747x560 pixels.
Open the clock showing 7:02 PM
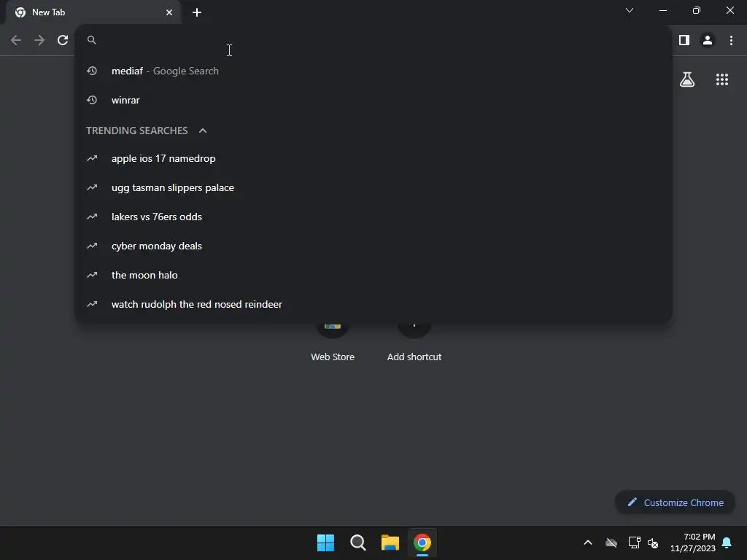point(693,542)
